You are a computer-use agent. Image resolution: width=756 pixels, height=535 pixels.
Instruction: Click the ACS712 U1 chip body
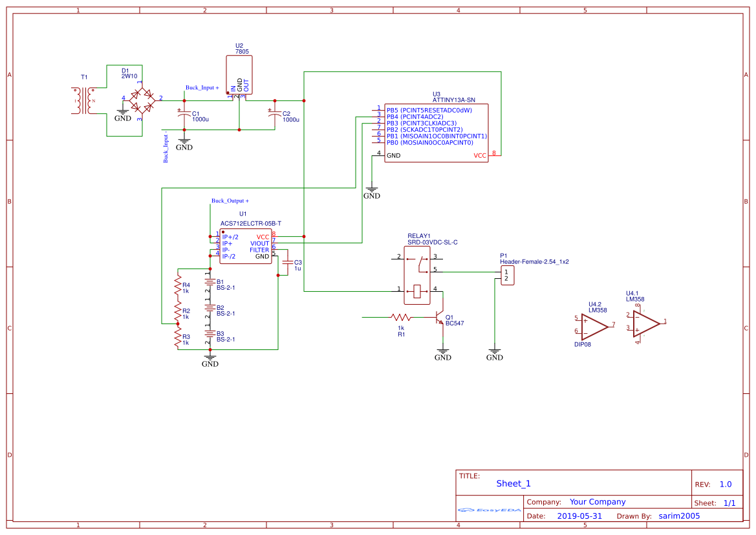pos(245,246)
